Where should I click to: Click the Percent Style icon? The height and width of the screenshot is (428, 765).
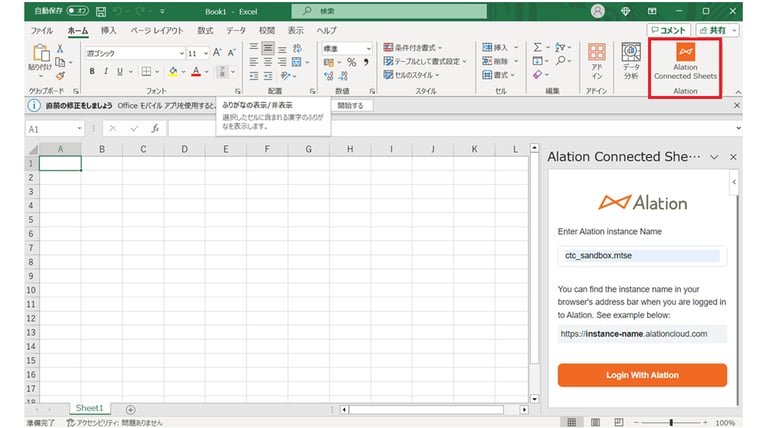[351, 62]
